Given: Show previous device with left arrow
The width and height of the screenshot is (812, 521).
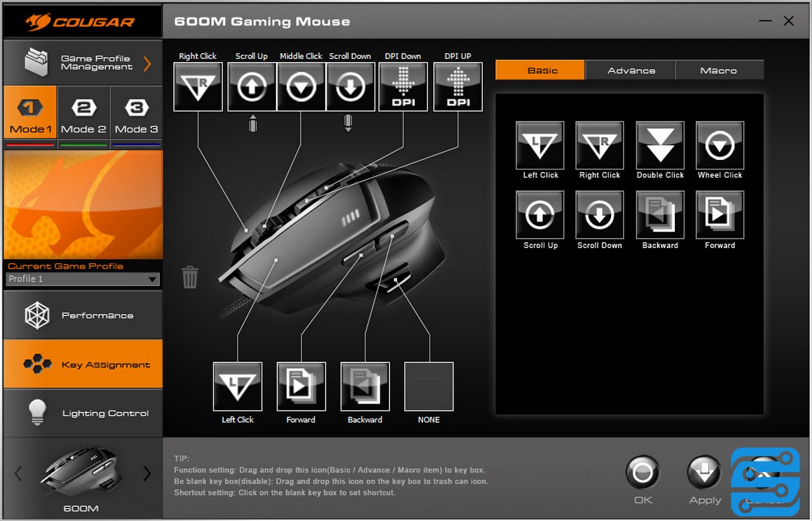Looking at the screenshot, I should (18, 473).
